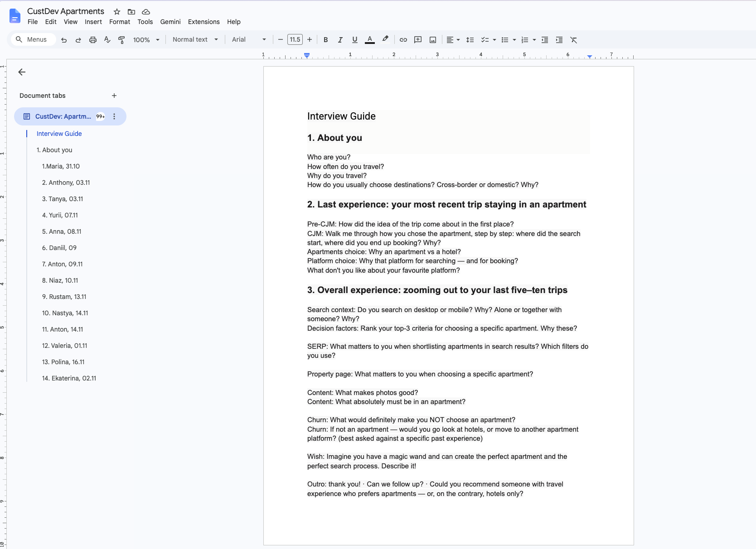756x549 pixels.
Task: Open highlight color picker
Action: point(385,39)
